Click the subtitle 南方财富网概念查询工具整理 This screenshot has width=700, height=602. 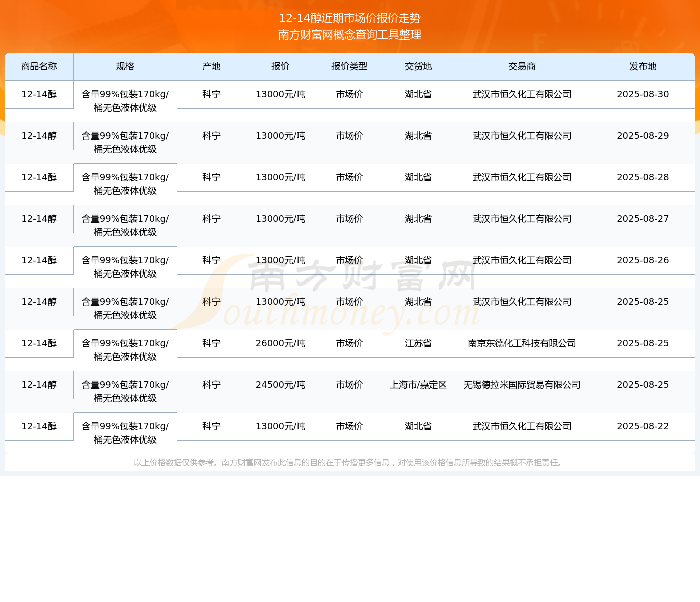(x=350, y=35)
